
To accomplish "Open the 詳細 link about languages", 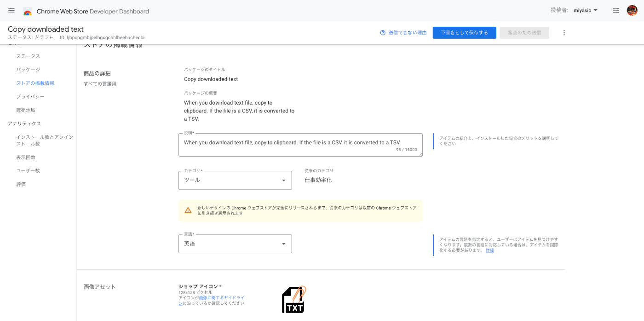I will 489,251.
